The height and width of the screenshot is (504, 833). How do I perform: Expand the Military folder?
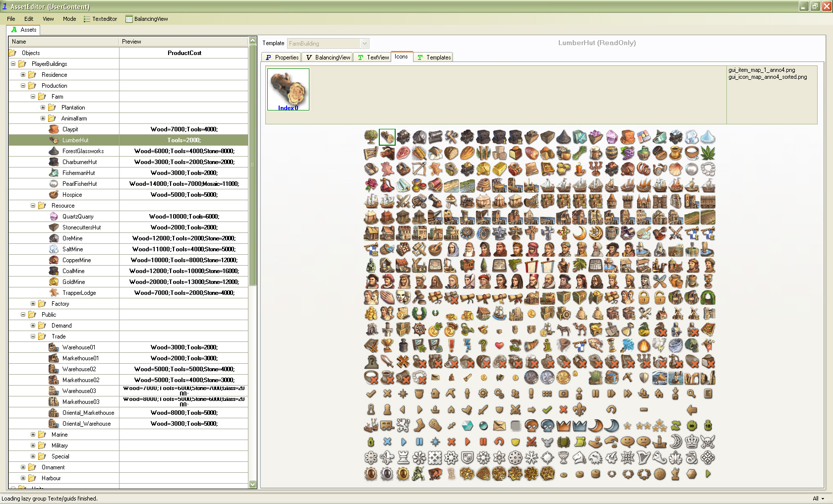coord(33,446)
